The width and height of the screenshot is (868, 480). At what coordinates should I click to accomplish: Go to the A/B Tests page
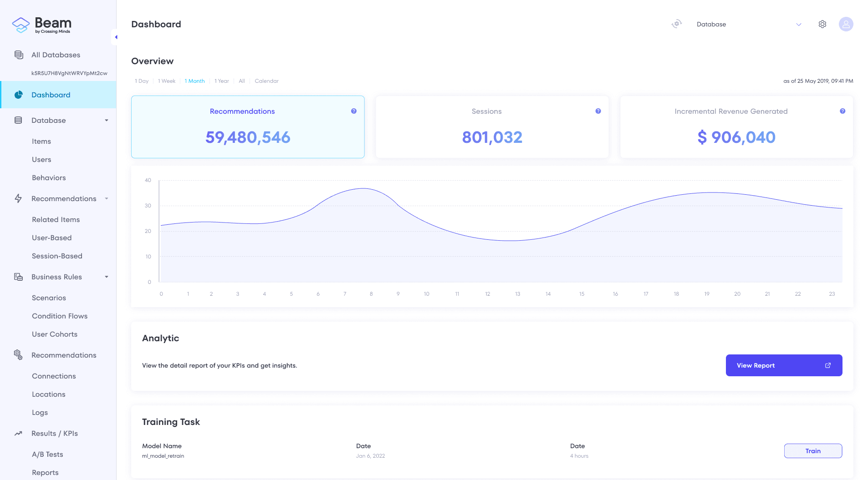coord(47,455)
